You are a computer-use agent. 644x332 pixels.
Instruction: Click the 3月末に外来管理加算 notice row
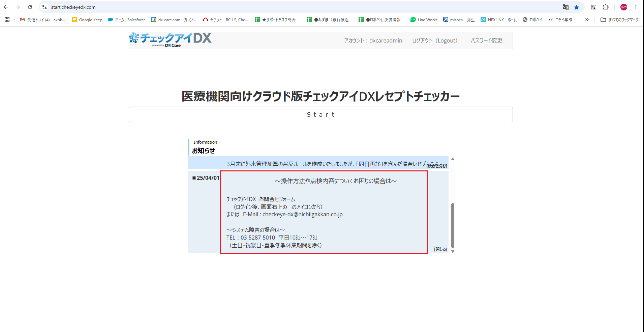[318, 163]
